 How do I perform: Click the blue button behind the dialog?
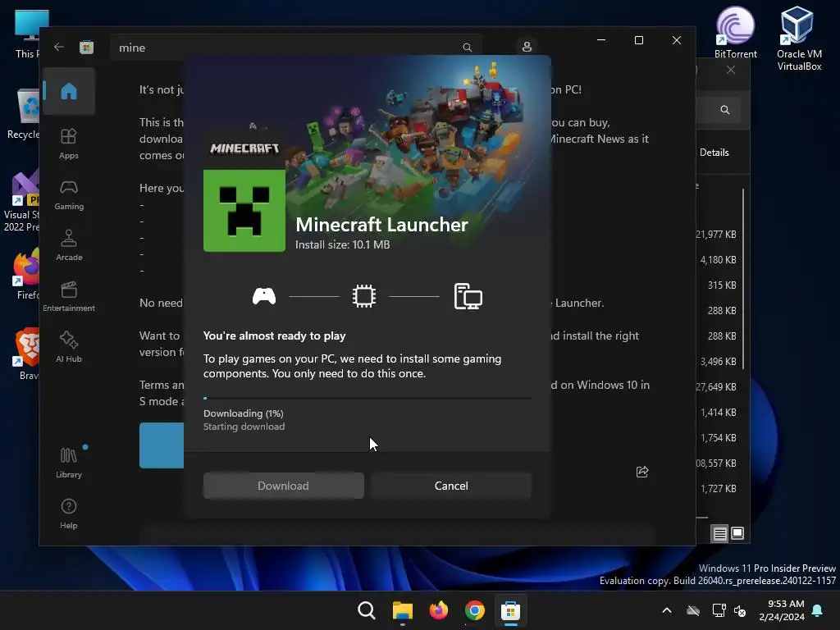(162, 445)
